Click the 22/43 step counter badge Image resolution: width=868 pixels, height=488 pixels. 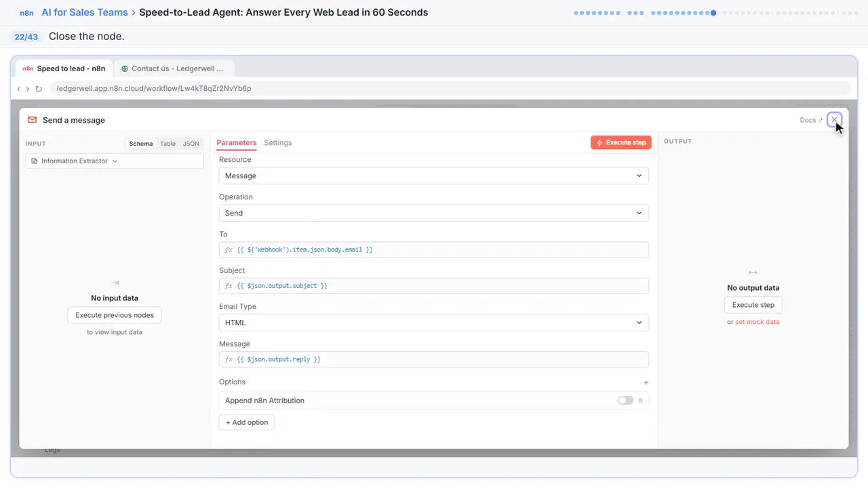pyautogui.click(x=26, y=37)
